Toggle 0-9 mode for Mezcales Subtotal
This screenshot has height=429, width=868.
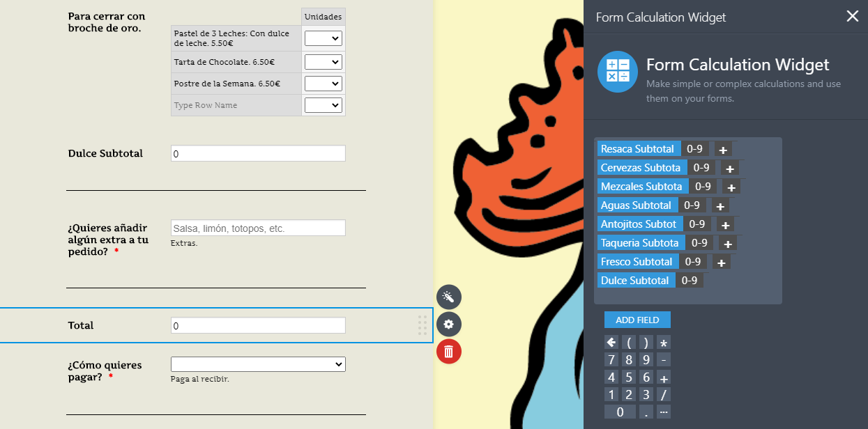click(703, 187)
